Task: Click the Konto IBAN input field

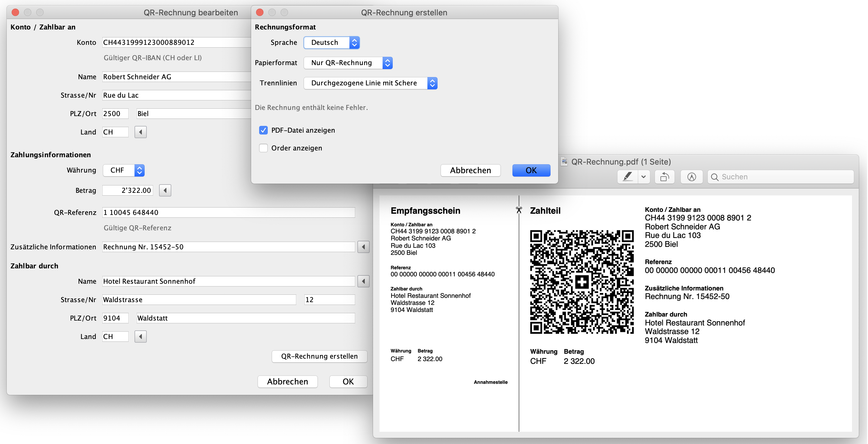Action: pyautogui.click(x=177, y=42)
